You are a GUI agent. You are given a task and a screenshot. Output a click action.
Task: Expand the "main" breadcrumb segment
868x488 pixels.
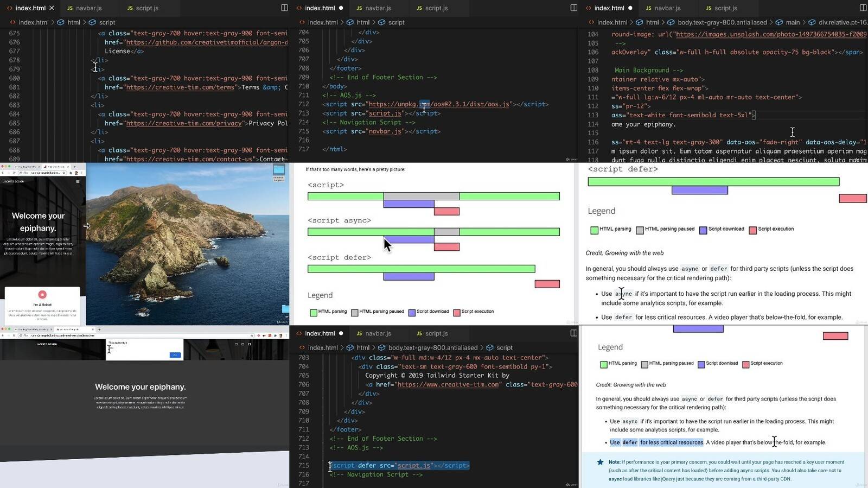pyautogui.click(x=793, y=22)
